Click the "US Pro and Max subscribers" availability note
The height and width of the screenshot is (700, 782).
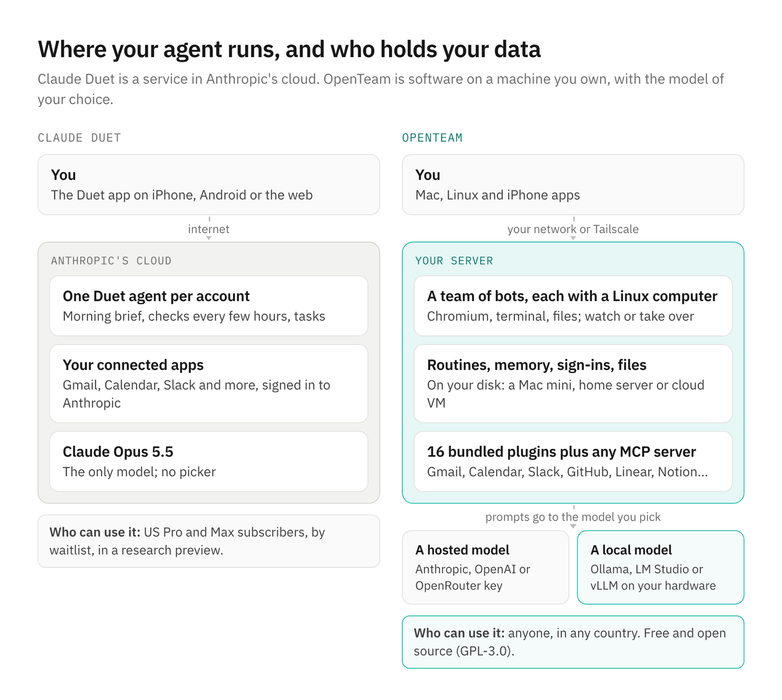pyautogui.click(x=209, y=541)
